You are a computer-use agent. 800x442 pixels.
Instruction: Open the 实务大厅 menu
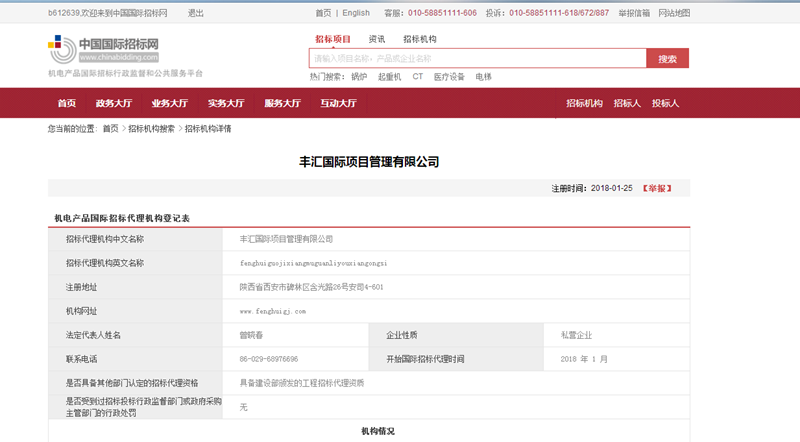pos(226,103)
